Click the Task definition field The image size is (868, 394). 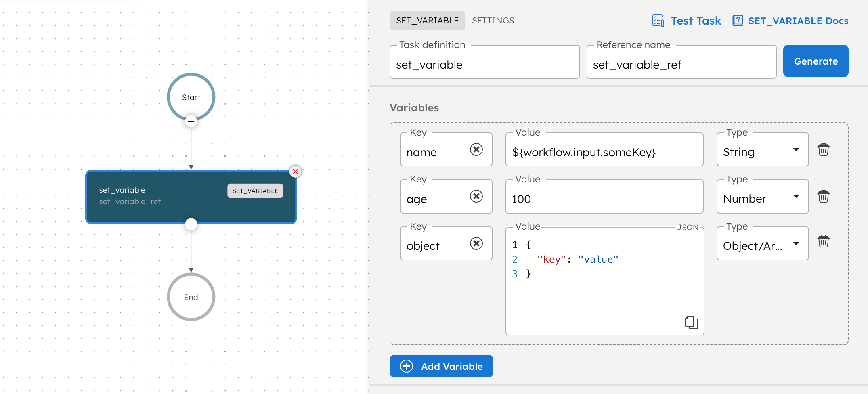[484, 62]
